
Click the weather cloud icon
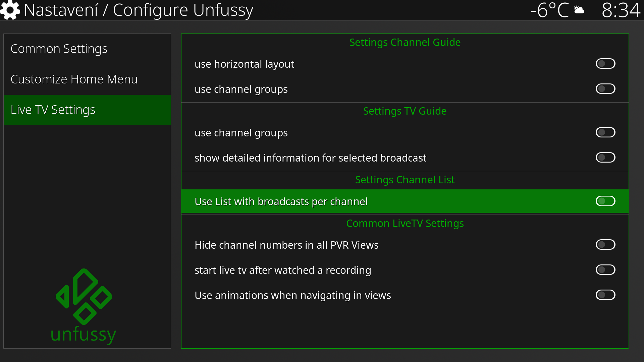click(x=579, y=10)
